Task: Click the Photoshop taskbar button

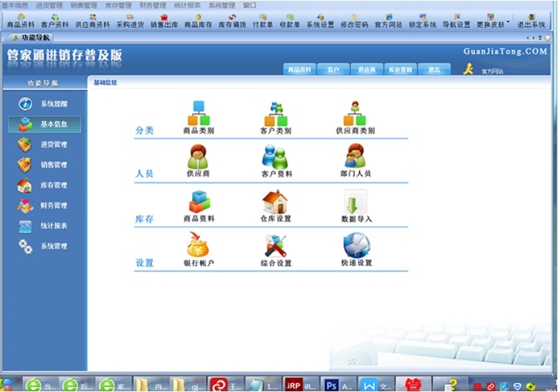Action: pyautogui.click(x=338, y=385)
